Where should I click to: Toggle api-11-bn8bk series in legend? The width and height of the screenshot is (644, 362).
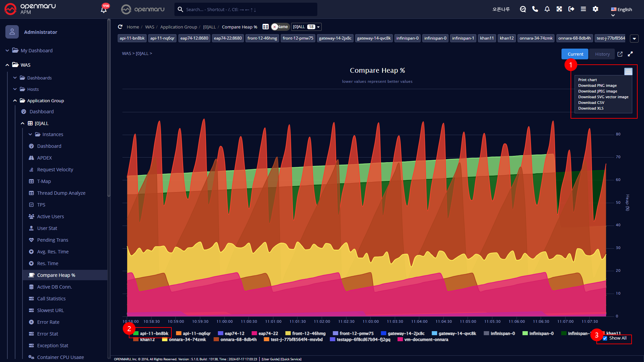[x=154, y=333]
